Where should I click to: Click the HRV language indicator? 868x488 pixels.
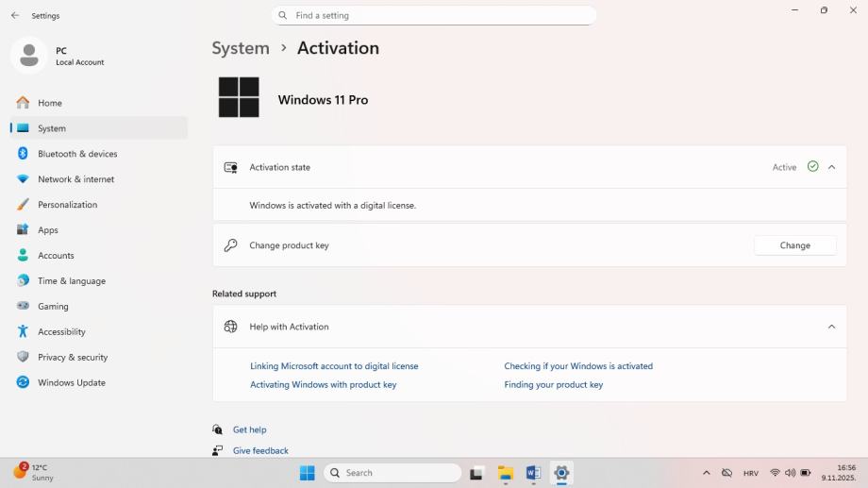click(751, 473)
